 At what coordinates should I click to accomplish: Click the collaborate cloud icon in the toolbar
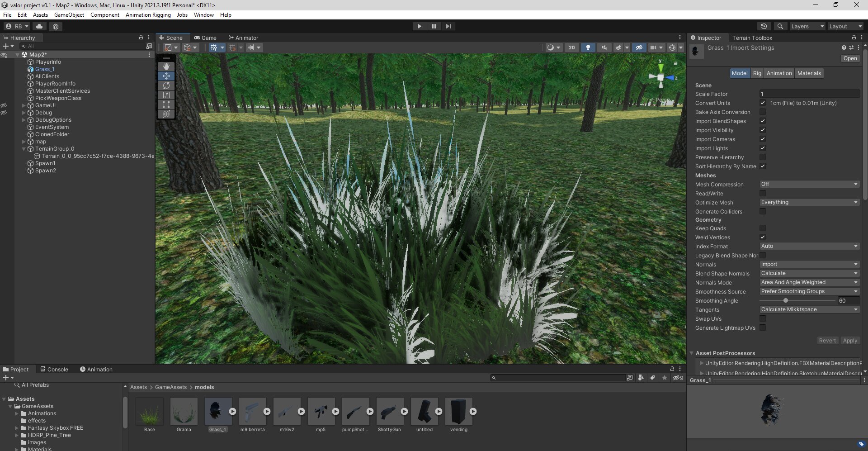click(39, 26)
